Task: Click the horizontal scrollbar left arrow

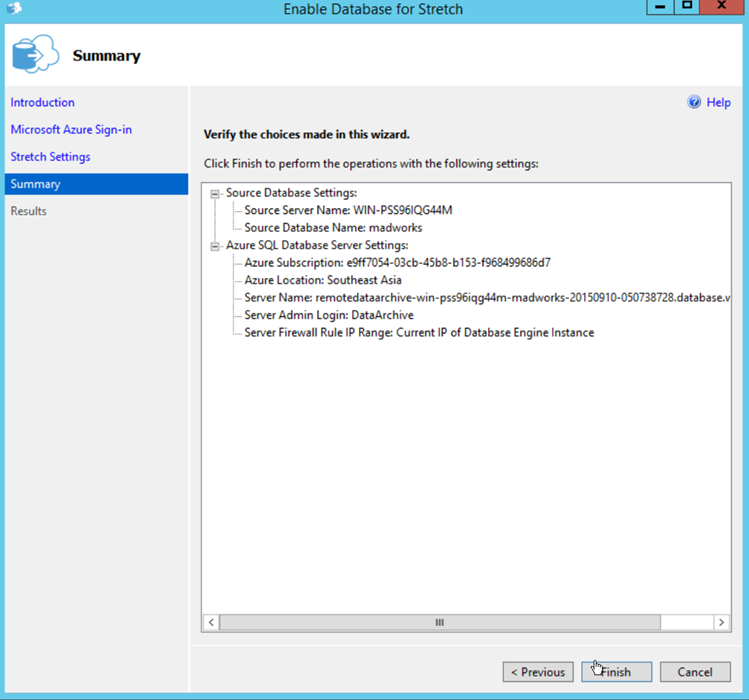Action: tap(211, 623)
